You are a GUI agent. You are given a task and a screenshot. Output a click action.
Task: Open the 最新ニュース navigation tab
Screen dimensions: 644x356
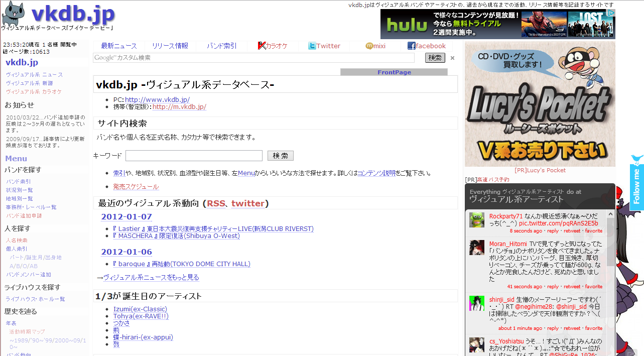click(x=119, y=46)
